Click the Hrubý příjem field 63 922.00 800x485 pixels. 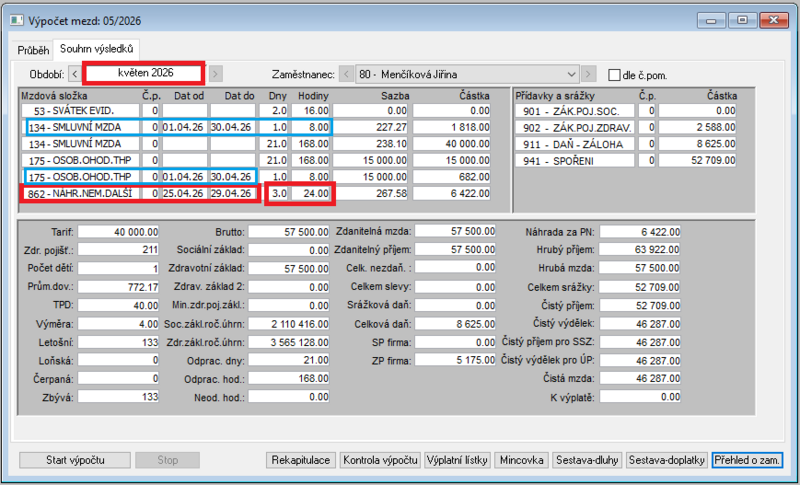point(640,250)
